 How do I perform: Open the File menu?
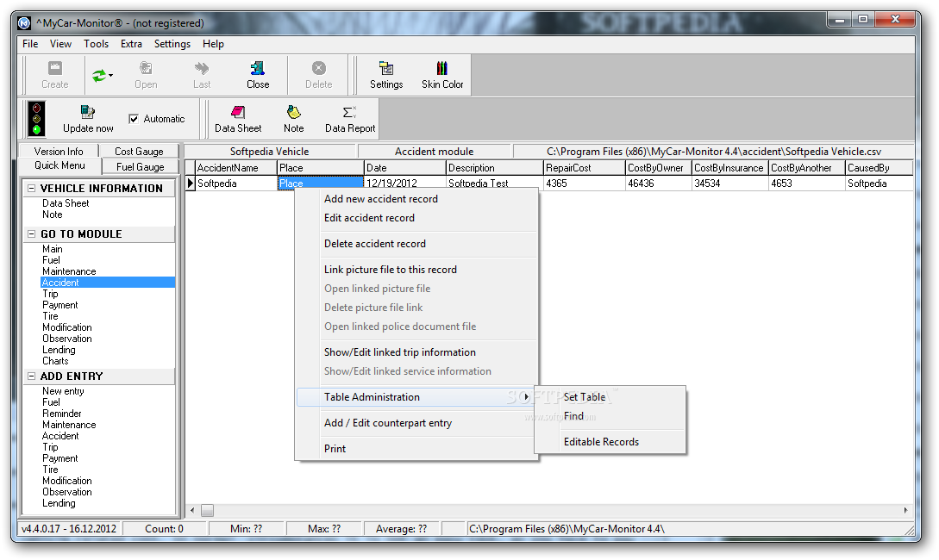30,44
